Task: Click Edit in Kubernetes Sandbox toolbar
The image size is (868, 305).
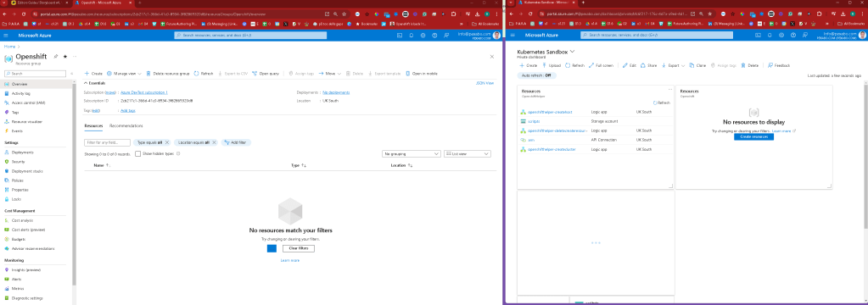Action: tap(629, 65)
